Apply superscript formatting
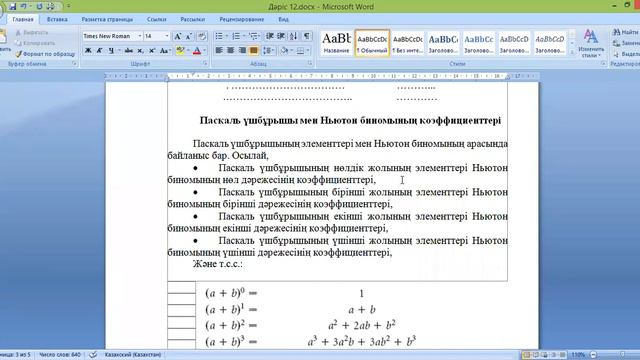 tap(151, 51)
